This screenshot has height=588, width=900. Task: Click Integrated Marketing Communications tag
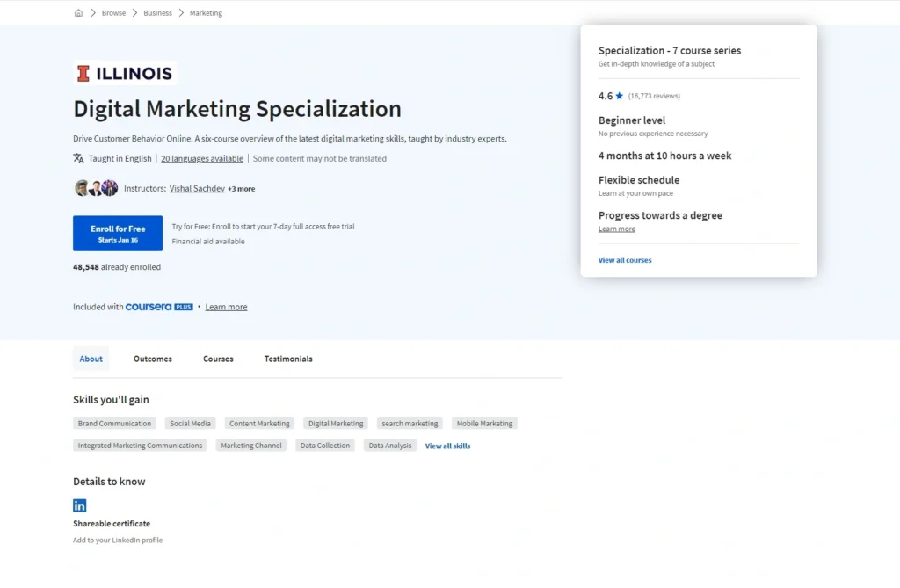coord(140,445)
